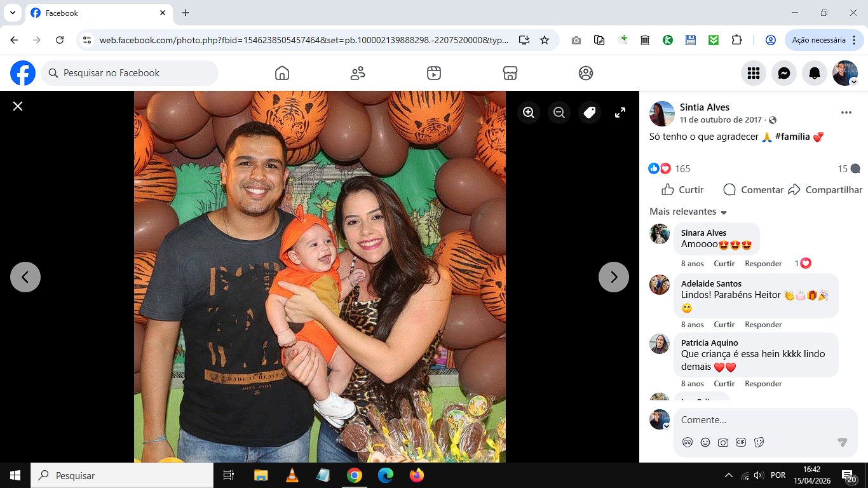The width and height of the screenshot is (868, 488).
Task: Open Facebook notifications bell
Action: point(815,73)
